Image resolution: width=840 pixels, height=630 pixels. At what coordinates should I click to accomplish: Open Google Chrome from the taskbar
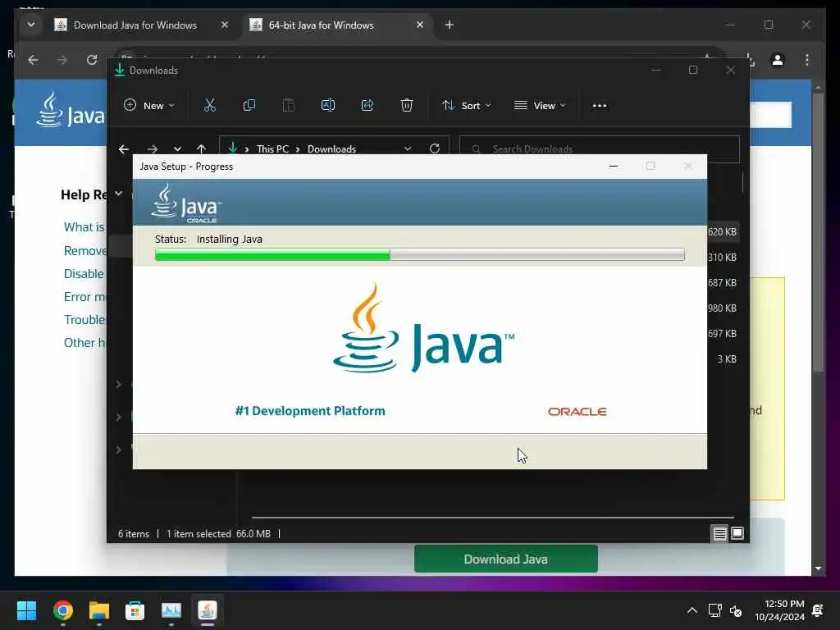coord(62,610)
